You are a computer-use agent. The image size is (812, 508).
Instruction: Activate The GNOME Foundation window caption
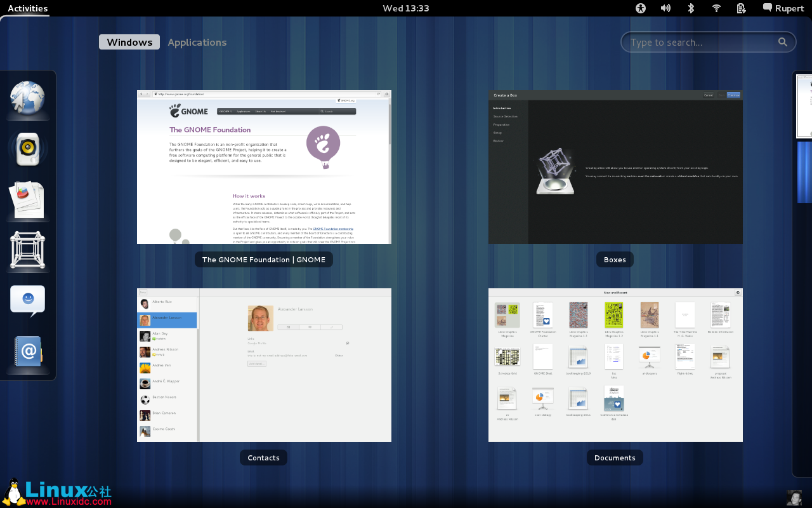tap(264, 259)
